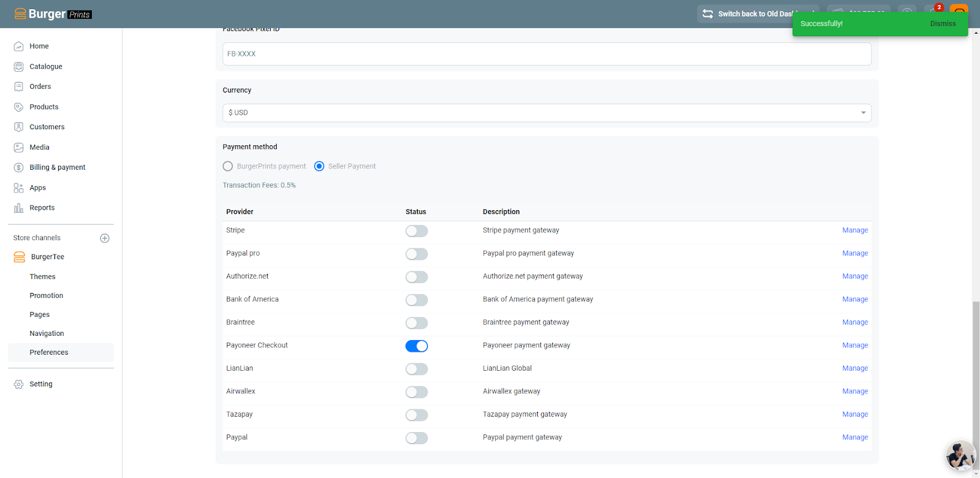This screenshot has width=980, height=478.
Task: Enable the Authorize.net toggle
Action: coord(417,277)
